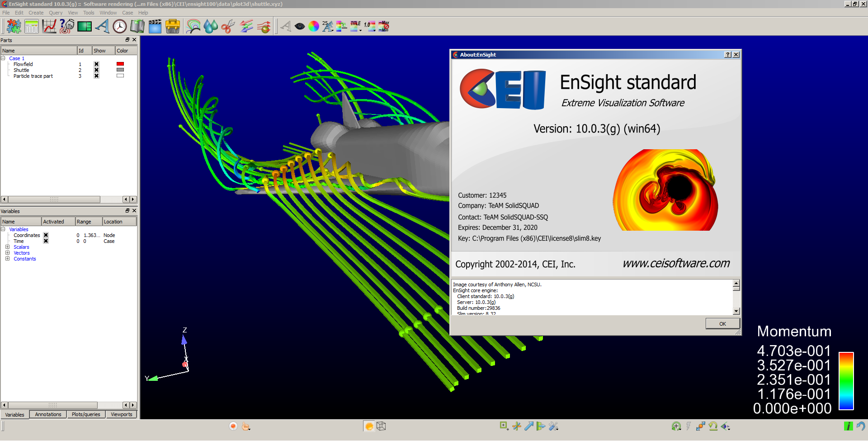Click OK in the About:EnSight dialog
Image resolution: width=868 pixels, height=441 pixels.
(x=722, y=324)
